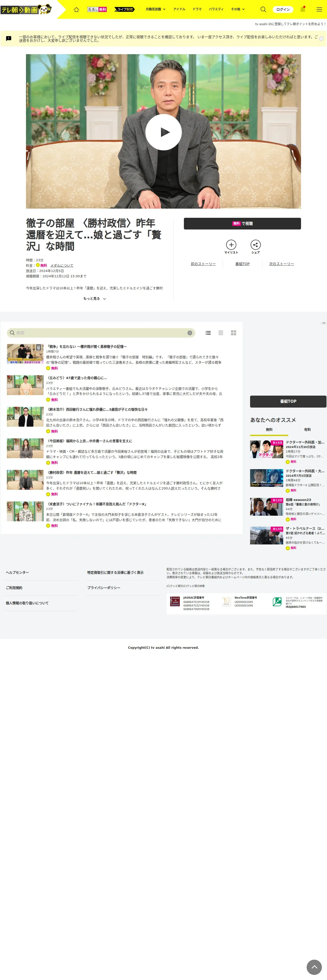
Task: Open the hamburger menu
Action: pyautogui.click(x=319, y=9)
